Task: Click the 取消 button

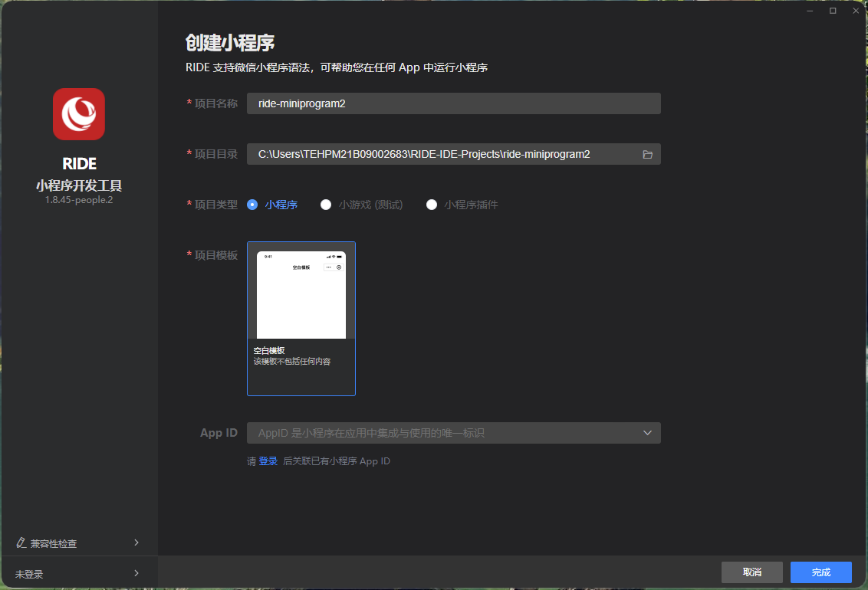Action: (751, 572)
